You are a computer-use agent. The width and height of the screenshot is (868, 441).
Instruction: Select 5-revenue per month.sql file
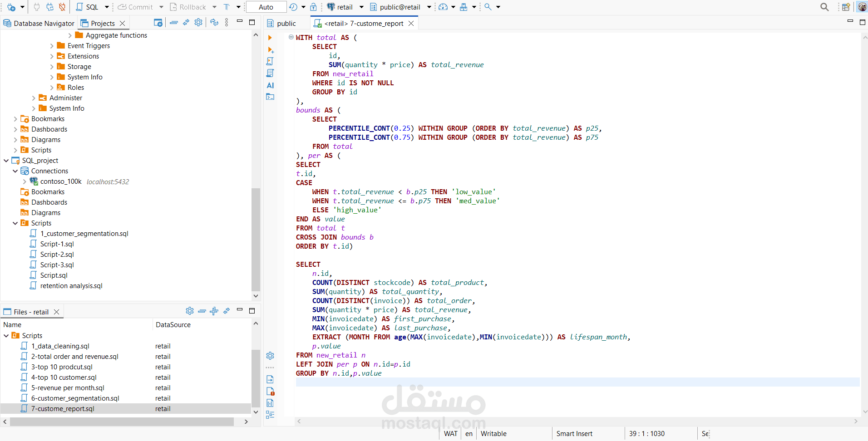[x=68, y=388]
